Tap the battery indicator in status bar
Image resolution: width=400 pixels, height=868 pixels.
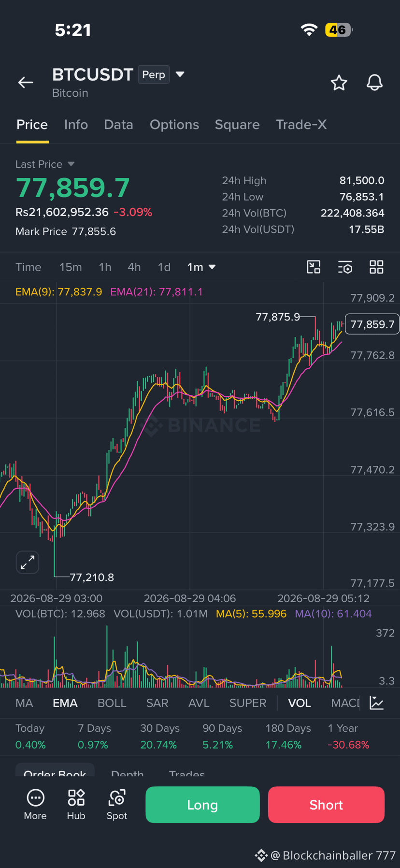pyautogui.click(x=339, y=30)
